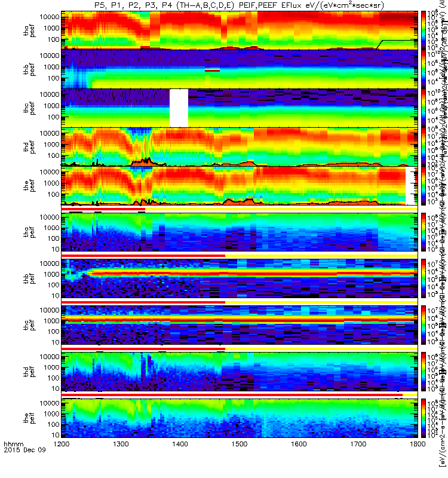Image resolution: width=448 pixels, height=478 pixels.
Task: Click the 'thb peif' y-axis label
Action: (29, 278)
